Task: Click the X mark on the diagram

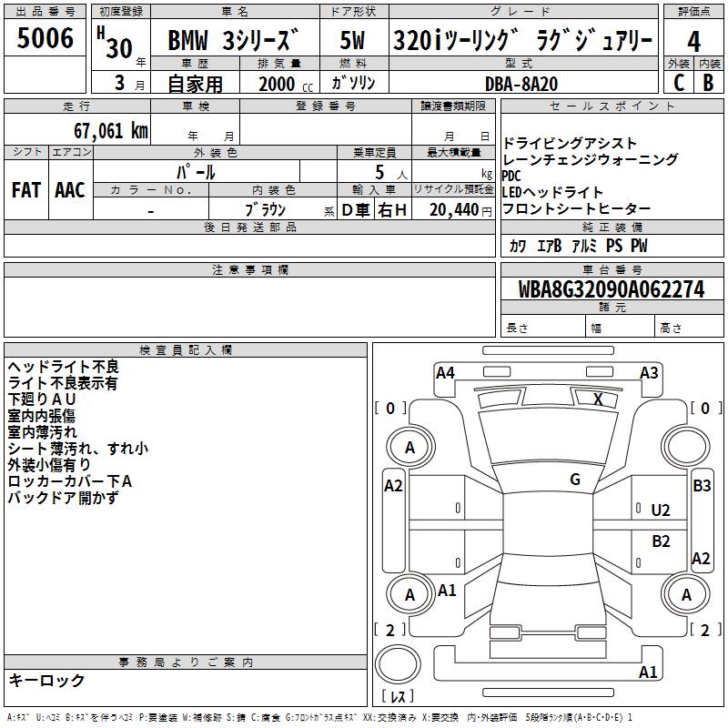Action: [x=598, y=399]
